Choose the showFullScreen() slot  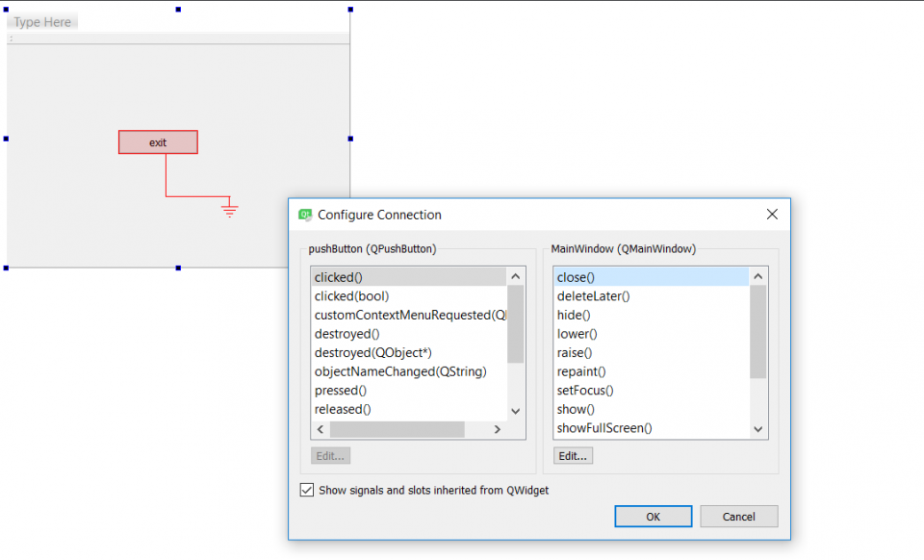pyautogui.click(x=604, y=428)
